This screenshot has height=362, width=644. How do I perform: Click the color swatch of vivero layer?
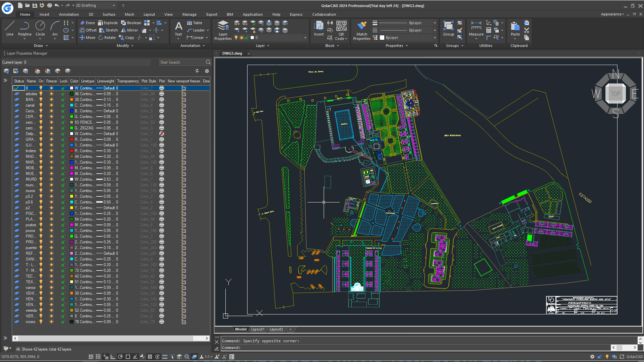(x=72, y=322)
